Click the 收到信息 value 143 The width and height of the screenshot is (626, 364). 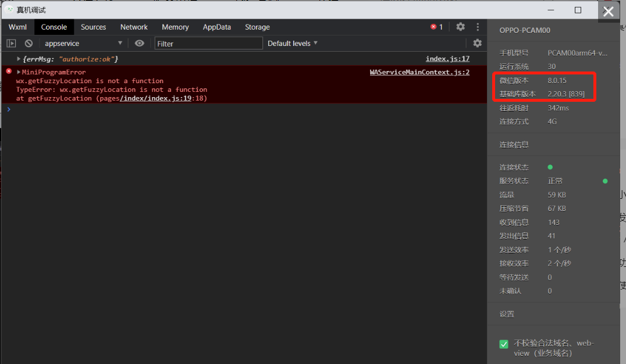coord(553,222)
